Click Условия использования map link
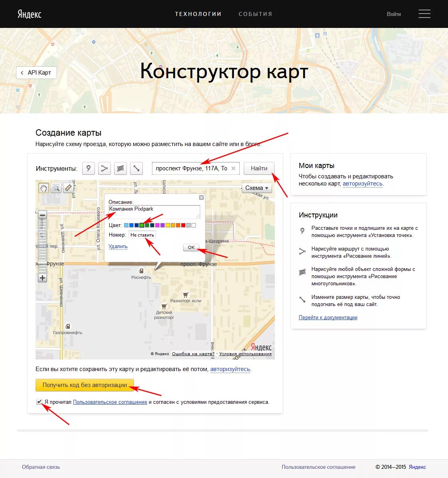The height and width of the screenshot is (478, 448). (245, 354)
